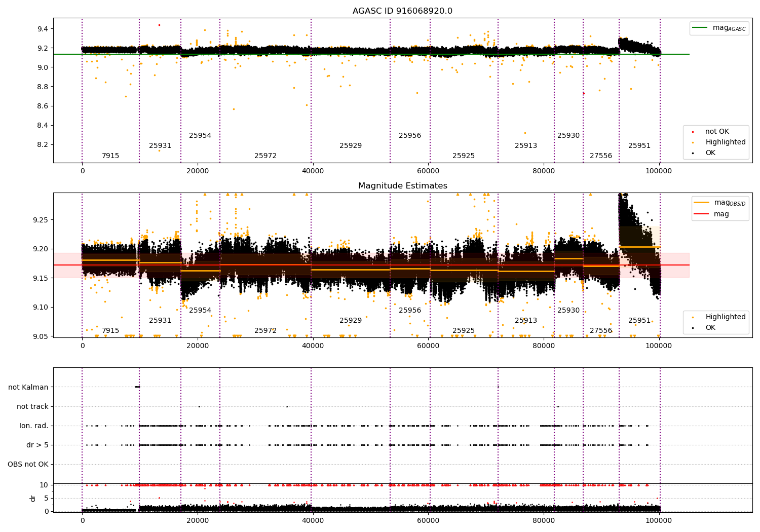Click obsid label 25925 in the top plot
Screen dimensions: 760x532
click(464, 156)
